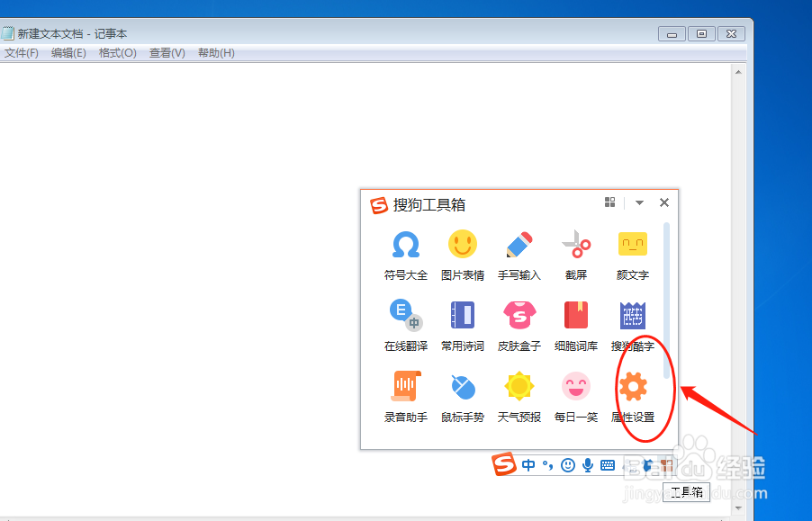
Task: Open the 符号大全 symbol tool
Action: [406, 256]
